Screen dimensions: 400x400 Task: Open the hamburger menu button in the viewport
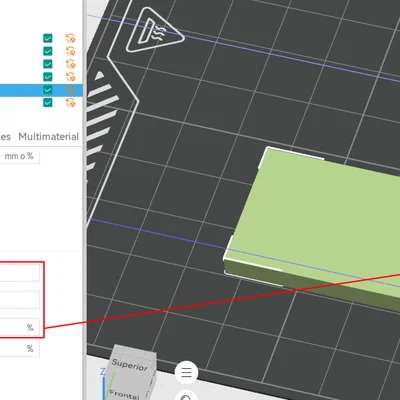click(x=186, y=372)
